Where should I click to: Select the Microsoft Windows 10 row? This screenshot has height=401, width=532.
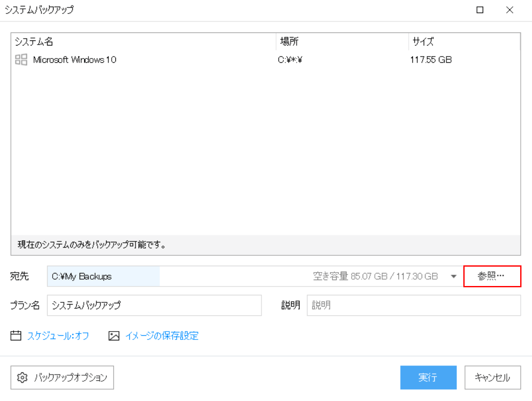[75, 60]
